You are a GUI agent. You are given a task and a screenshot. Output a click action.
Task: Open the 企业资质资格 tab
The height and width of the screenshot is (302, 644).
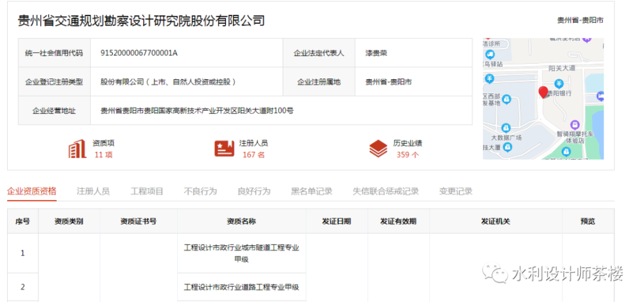point(32,191)
